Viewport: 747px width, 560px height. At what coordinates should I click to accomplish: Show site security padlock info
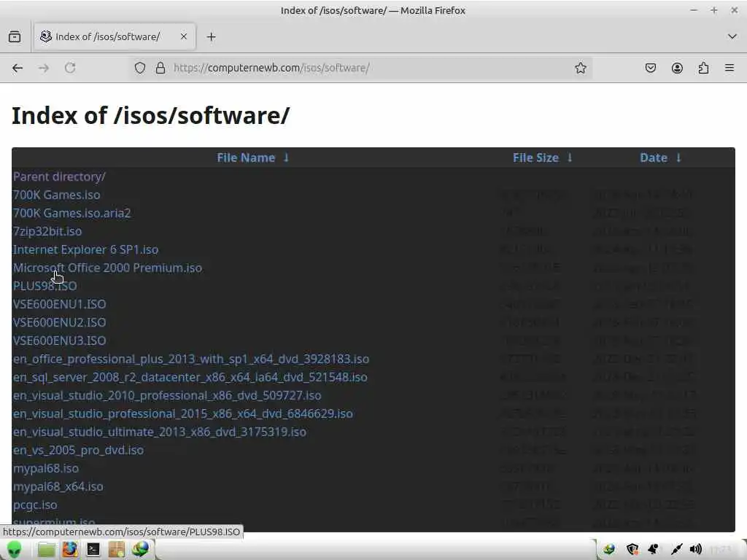point(160,68)
